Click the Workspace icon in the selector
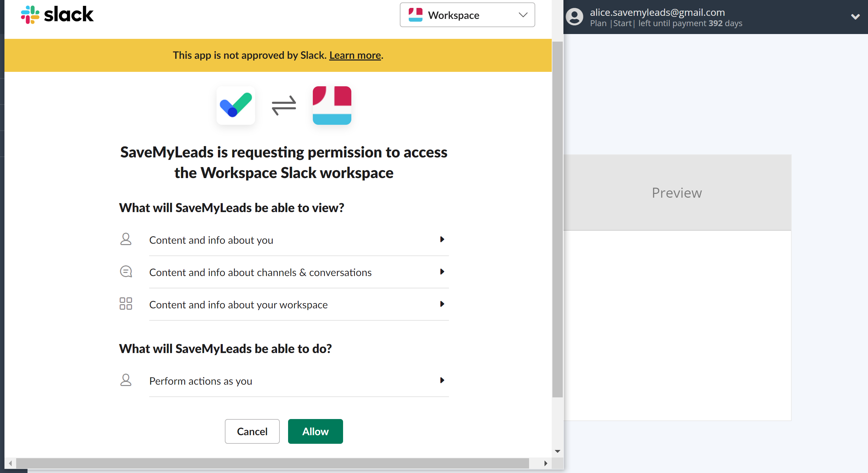This screenshot has height=473, width=868. [x=415, y=15]
